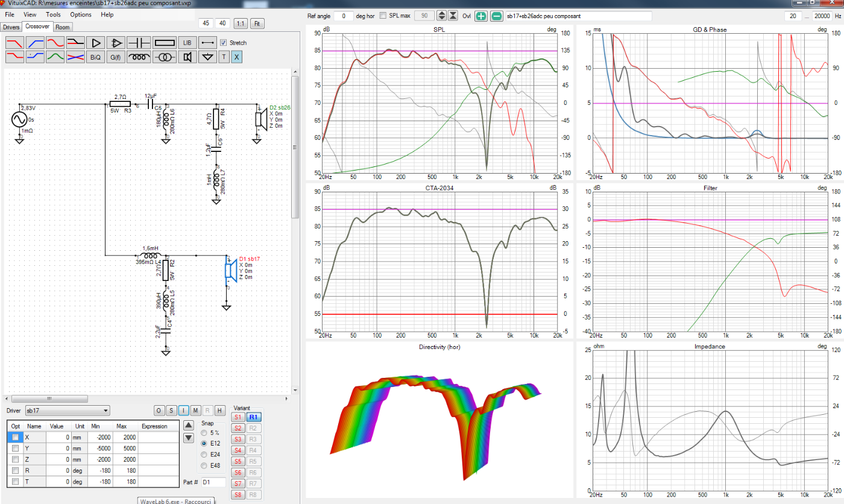Move parameter up with the up arrow
This screenshot has height=504, width=844.
point(188,426)
